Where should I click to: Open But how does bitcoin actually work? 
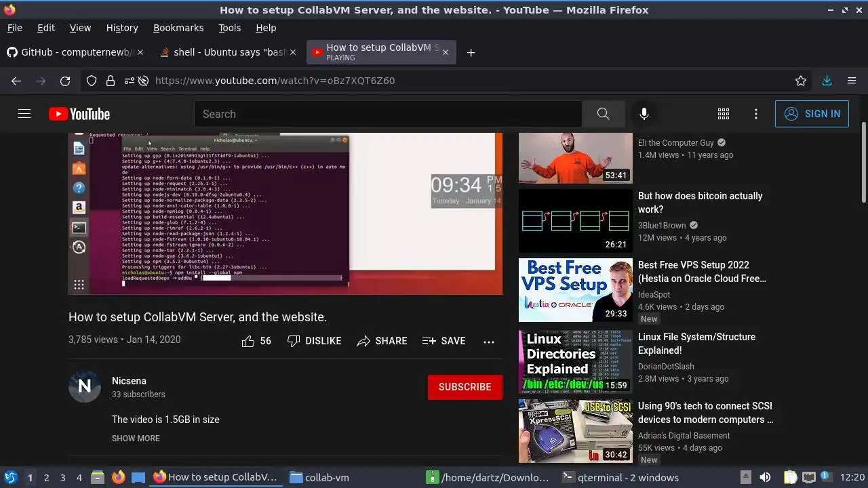[x=701, y=203]
